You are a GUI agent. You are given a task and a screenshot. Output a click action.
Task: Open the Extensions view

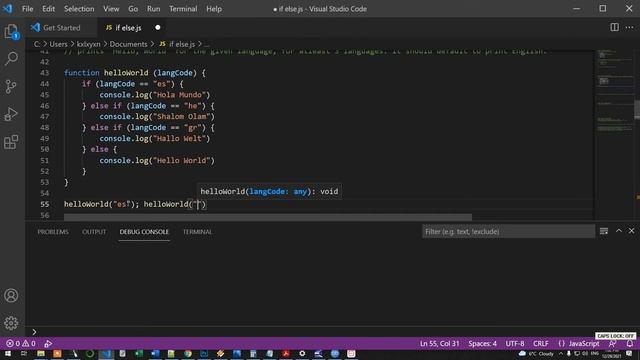[x=11, y=142]
